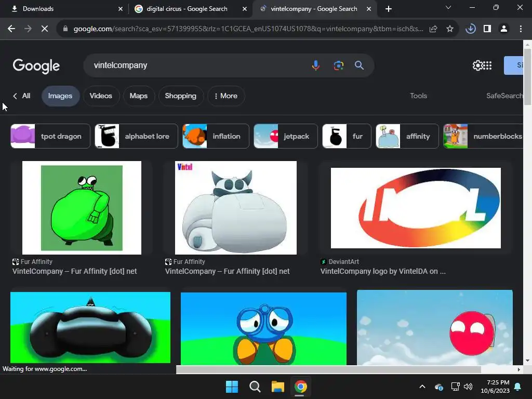The image size is (532, 399).
Task: Bookmark this tab with the star icon
Action: coord(450,29)
